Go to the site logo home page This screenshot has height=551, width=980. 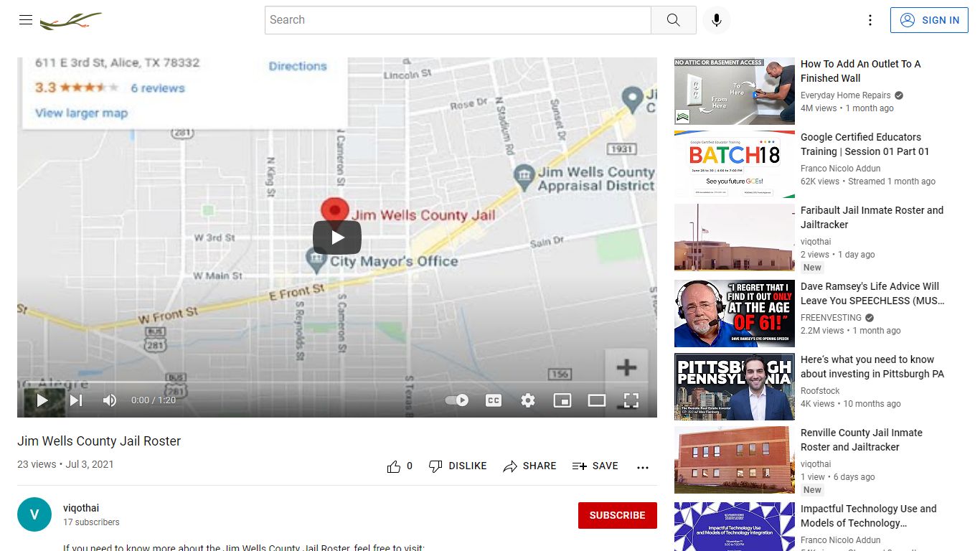pyautogui.click(x=71, y=21)
